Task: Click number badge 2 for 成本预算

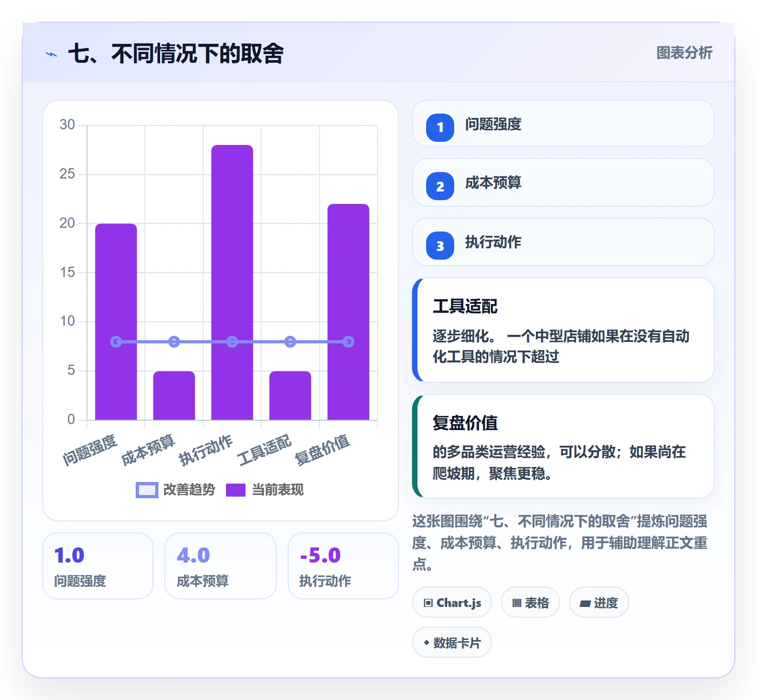Action: [440, 186]
